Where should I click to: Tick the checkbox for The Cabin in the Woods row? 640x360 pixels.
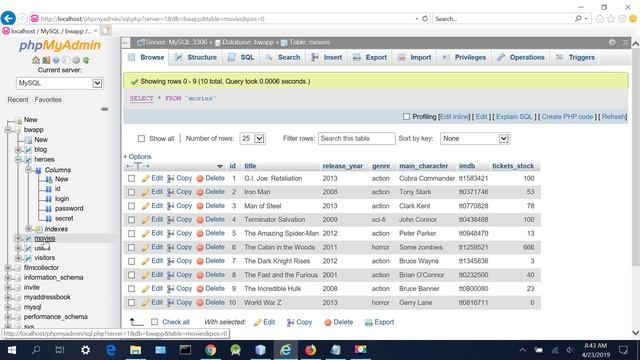tap(131, 247)
